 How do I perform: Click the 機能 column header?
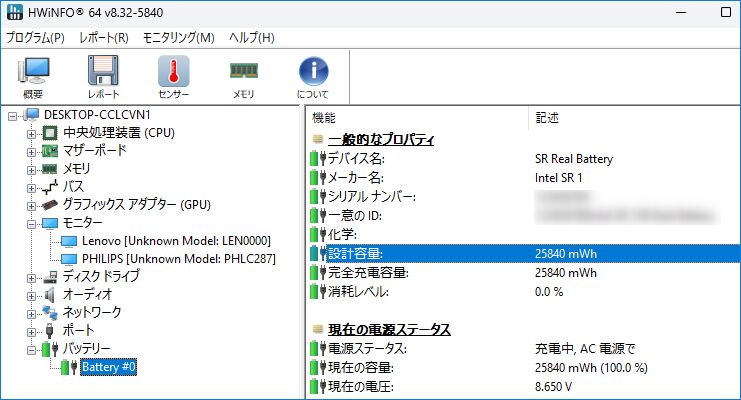(324, 117)
